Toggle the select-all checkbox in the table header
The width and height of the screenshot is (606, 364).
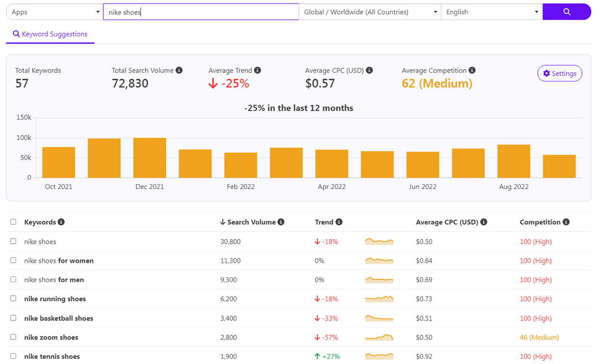pos(13,222)
